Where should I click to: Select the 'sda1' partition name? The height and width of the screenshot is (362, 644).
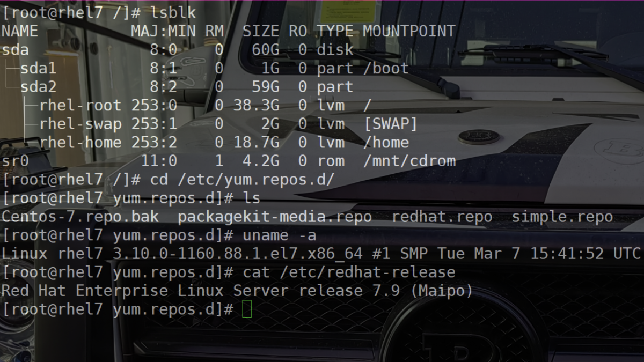click(38, 69)
